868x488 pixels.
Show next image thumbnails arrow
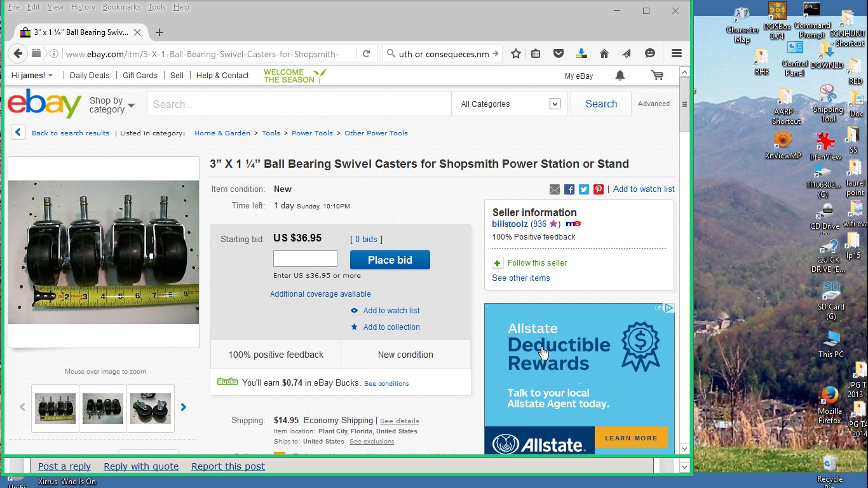click(184, 407)
